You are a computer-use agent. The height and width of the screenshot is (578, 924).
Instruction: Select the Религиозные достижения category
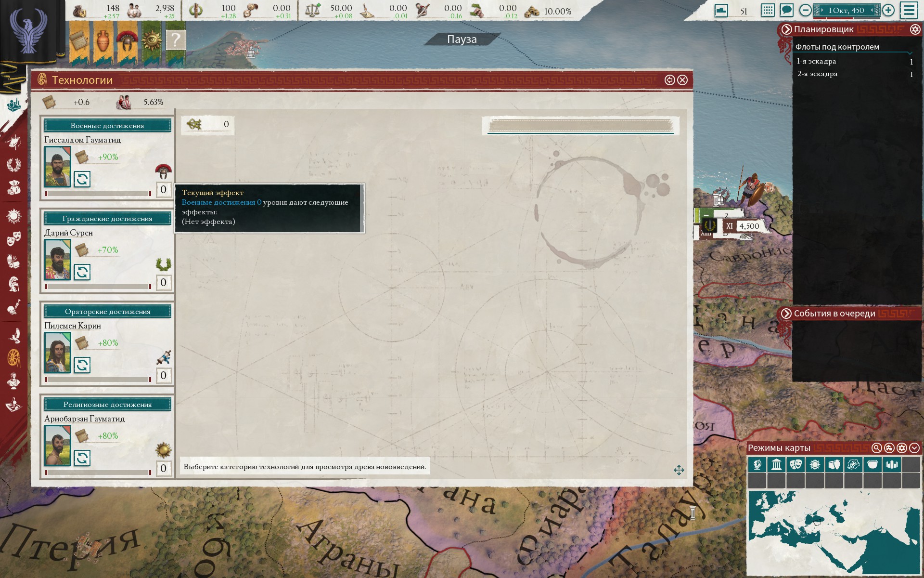(x=107, y=405)
